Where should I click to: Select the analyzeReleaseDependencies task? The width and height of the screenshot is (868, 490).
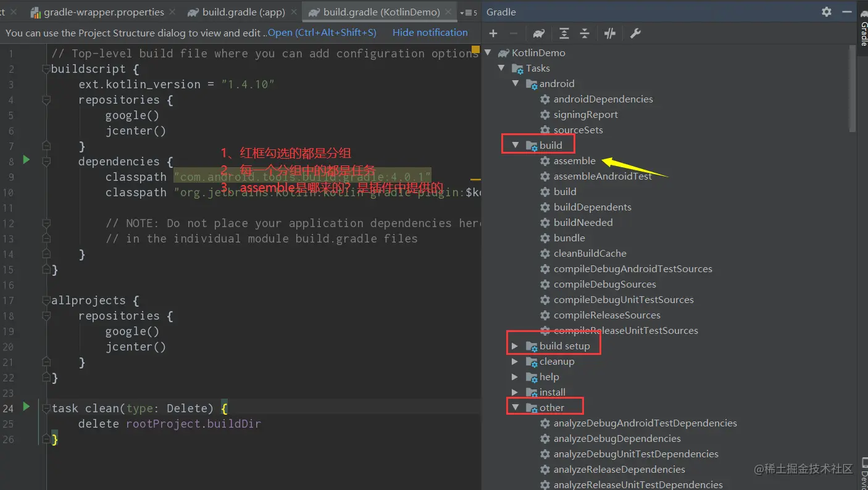[619, 469]
